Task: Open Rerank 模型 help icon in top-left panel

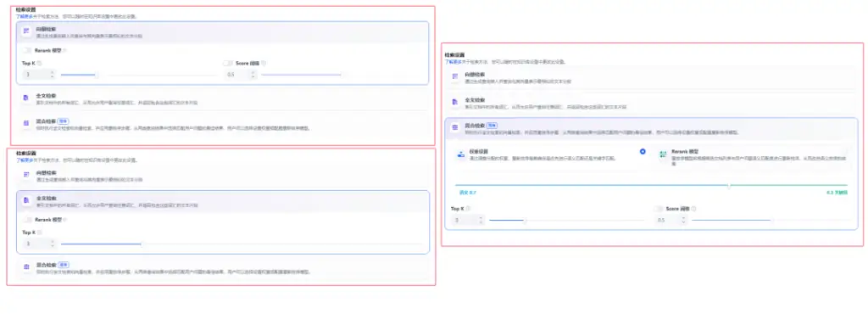Action: (x=64, y=50)
